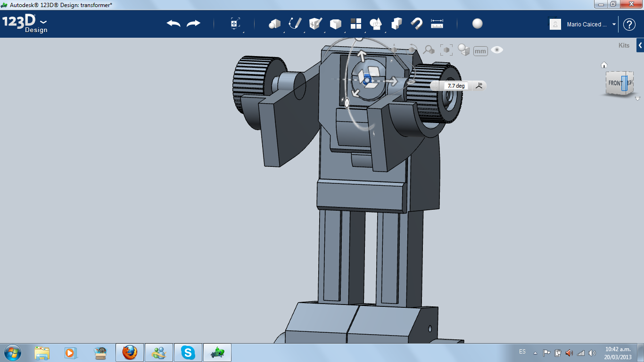Click the blue center point of the manipulator
The width and height of the screenshot is (644, 362).
[367, 81]
